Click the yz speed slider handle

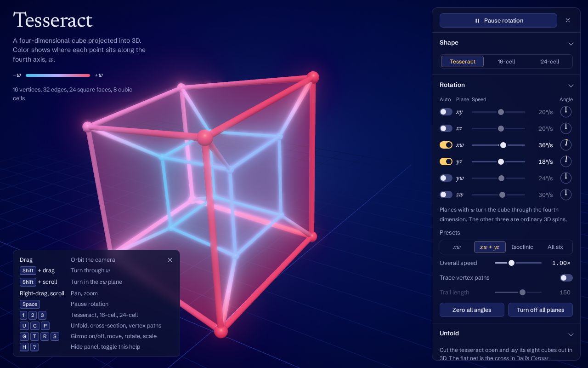click(501, 161)
